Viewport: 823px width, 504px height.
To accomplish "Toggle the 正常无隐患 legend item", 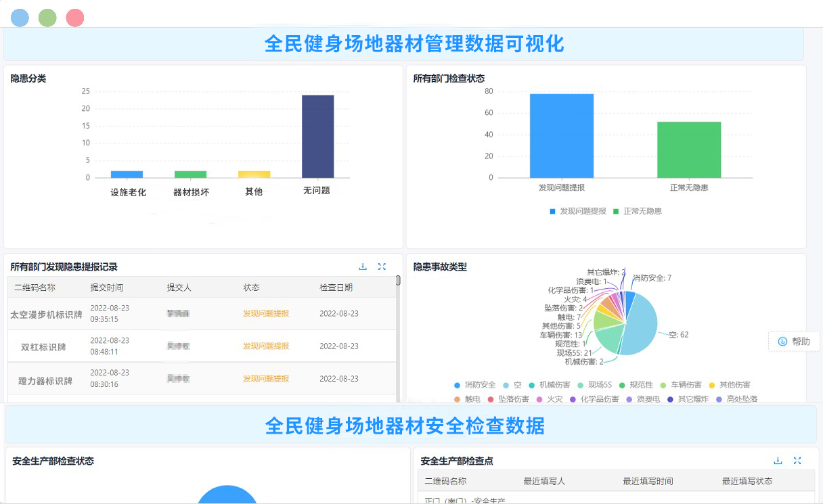I will click(643, 210).
